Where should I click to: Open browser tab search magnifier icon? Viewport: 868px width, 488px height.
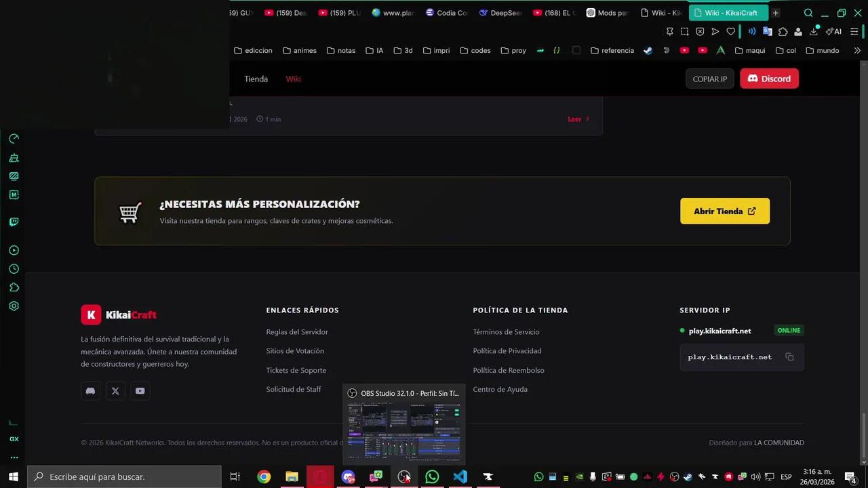click(808, 13)
